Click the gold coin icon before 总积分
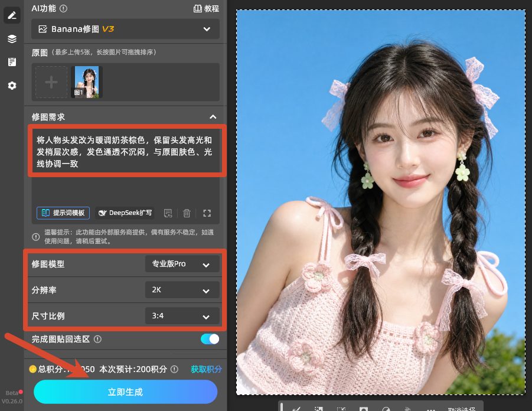This screenshot has width=532, height=411. 33,369
